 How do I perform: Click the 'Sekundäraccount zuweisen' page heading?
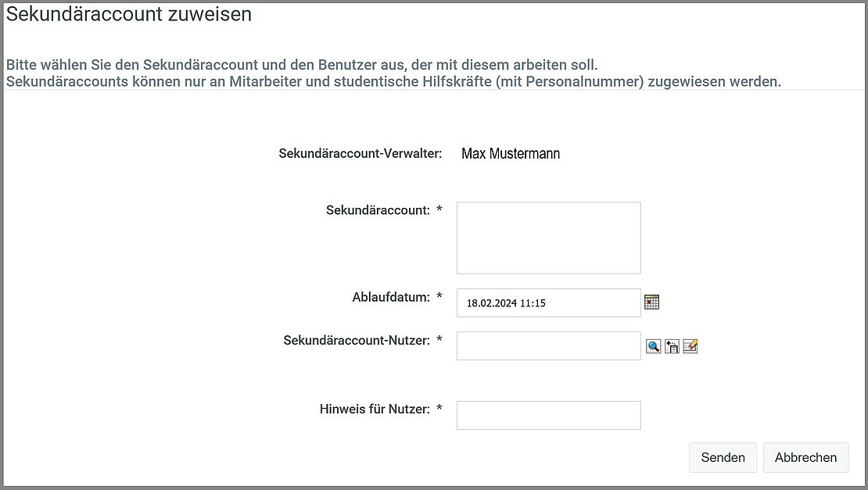click(x=129, y=14)
